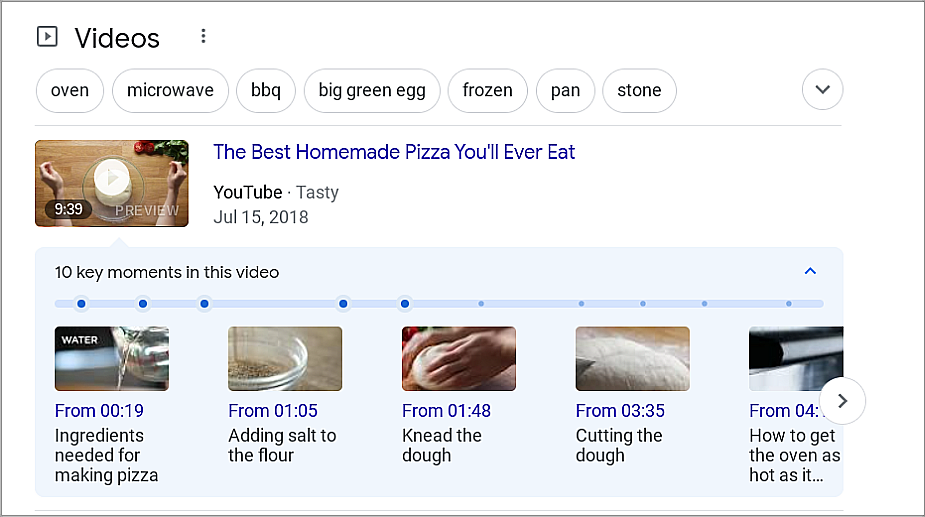Click the next arrow in key moments carousel

(842, 401)
